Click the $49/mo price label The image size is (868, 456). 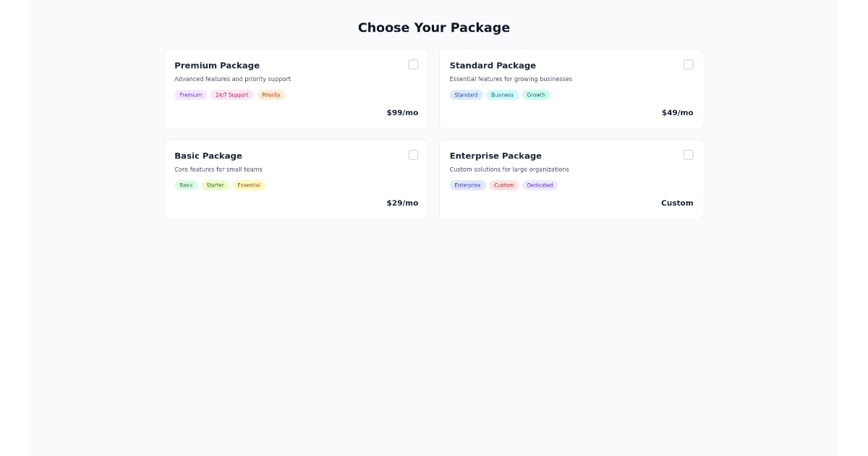click(677, 112)
